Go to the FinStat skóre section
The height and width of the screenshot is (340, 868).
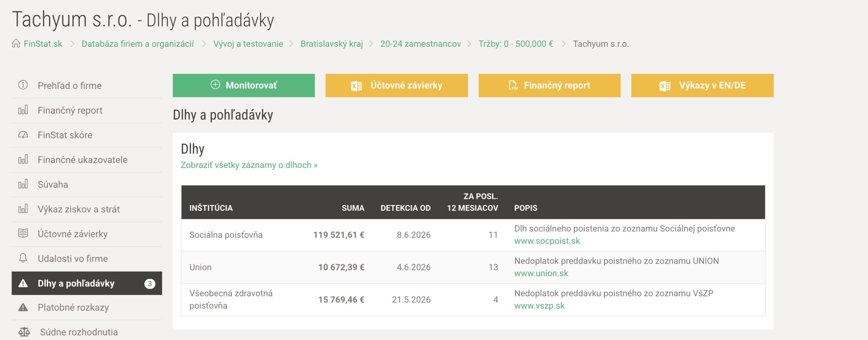[87, 135]
